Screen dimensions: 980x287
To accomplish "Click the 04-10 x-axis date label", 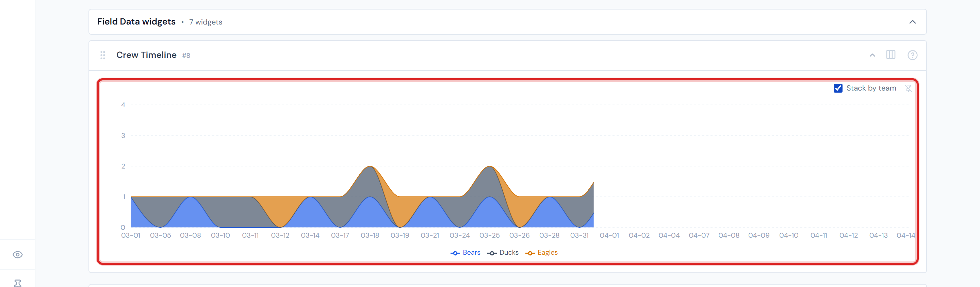I will point(789,236).
